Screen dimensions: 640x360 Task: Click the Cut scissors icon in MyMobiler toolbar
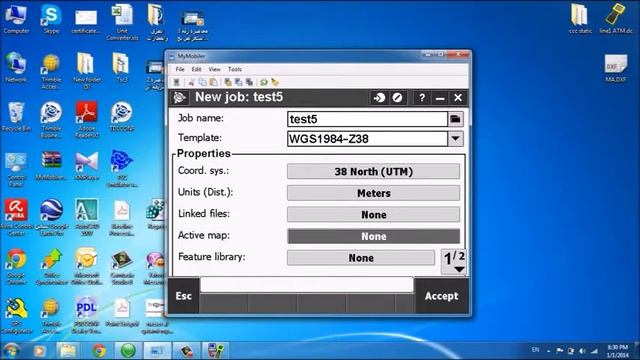pyautogui.click(x=191, y=82)
